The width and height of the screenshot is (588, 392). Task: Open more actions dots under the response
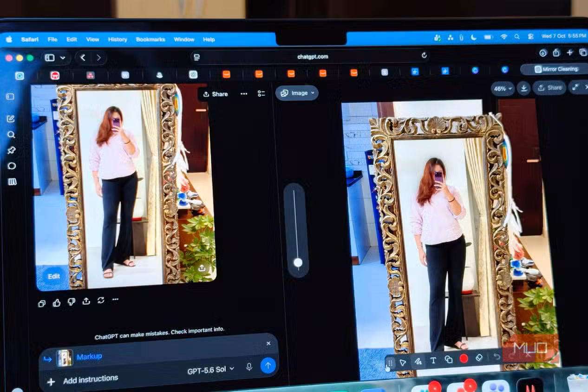[115, 299]
